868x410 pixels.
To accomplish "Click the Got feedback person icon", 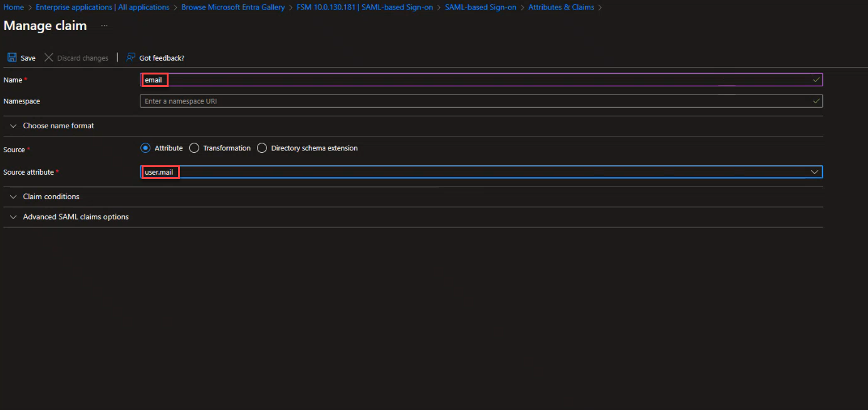I will tap(130, 58).
